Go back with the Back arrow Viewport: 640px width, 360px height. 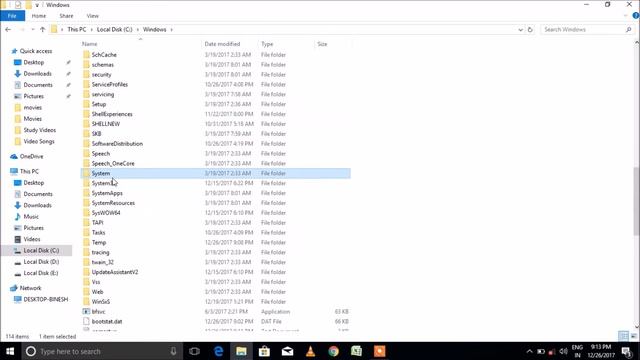coord(8,29)
